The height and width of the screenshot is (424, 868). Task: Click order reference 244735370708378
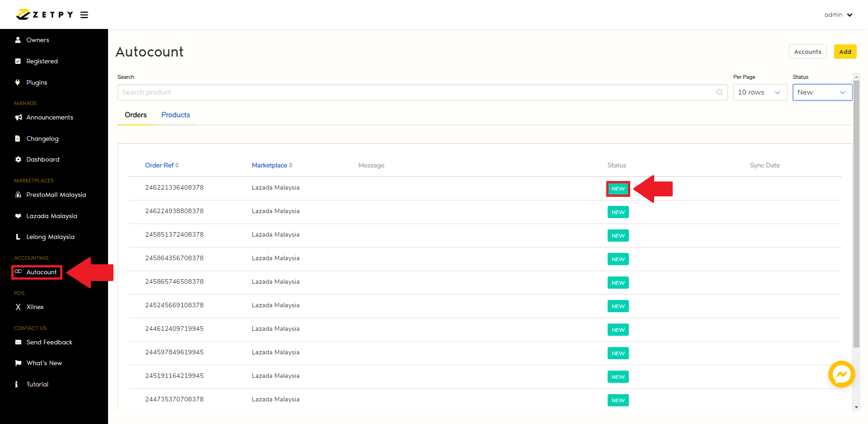pos(174,399)
